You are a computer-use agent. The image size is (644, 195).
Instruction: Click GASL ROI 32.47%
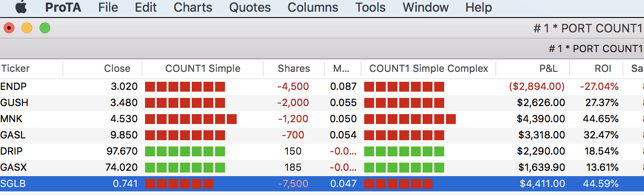point(601,135)
